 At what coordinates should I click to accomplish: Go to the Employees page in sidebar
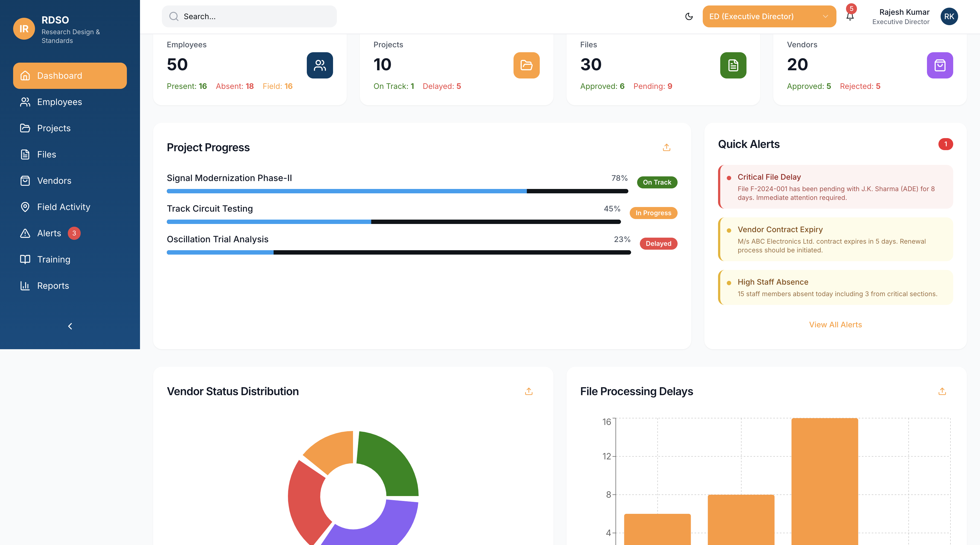(70, 102)
